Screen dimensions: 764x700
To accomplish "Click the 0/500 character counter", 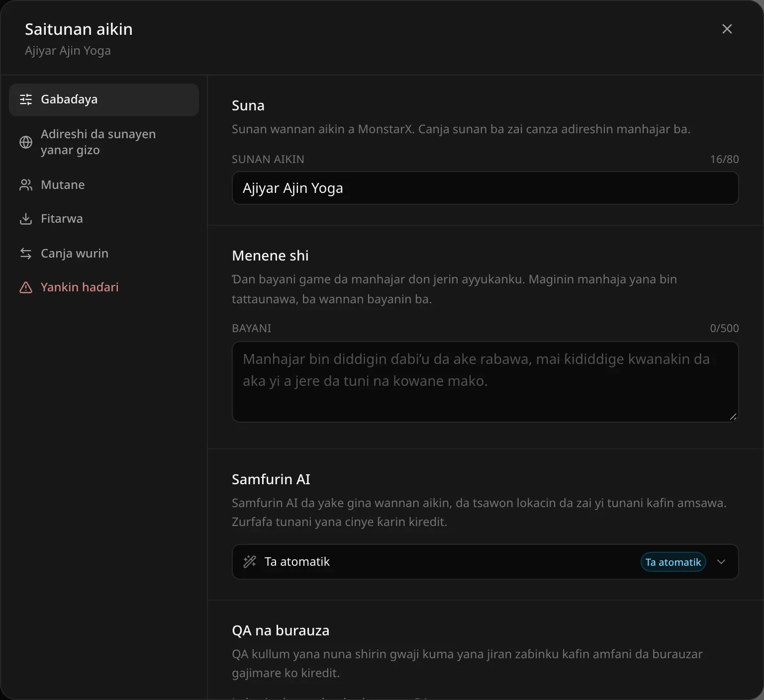I will 724,328.
